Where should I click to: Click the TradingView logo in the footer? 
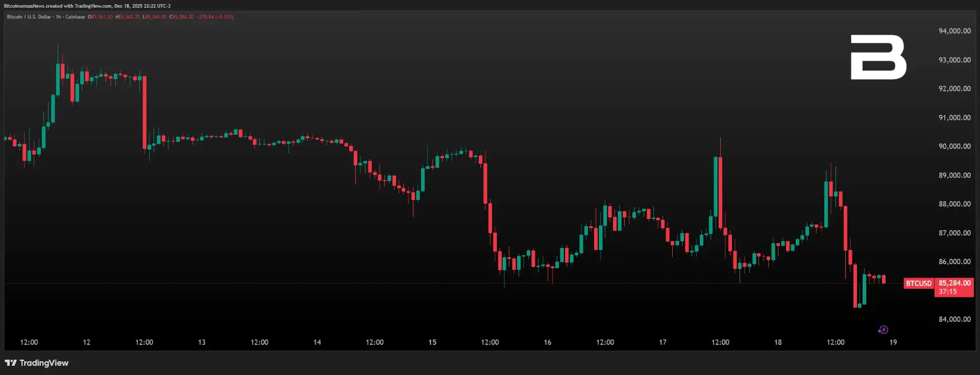coord(37,363)
